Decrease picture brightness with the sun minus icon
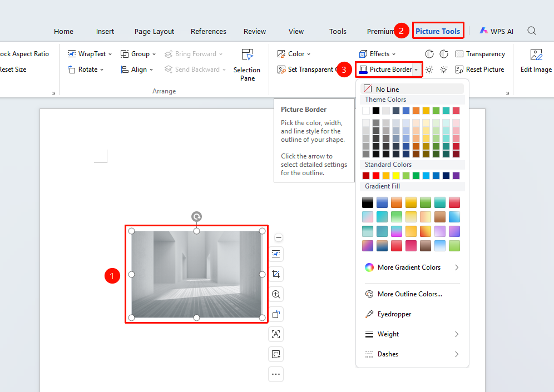Image resolution: width=554 pixels, height=392 pixels. [444, 70]
